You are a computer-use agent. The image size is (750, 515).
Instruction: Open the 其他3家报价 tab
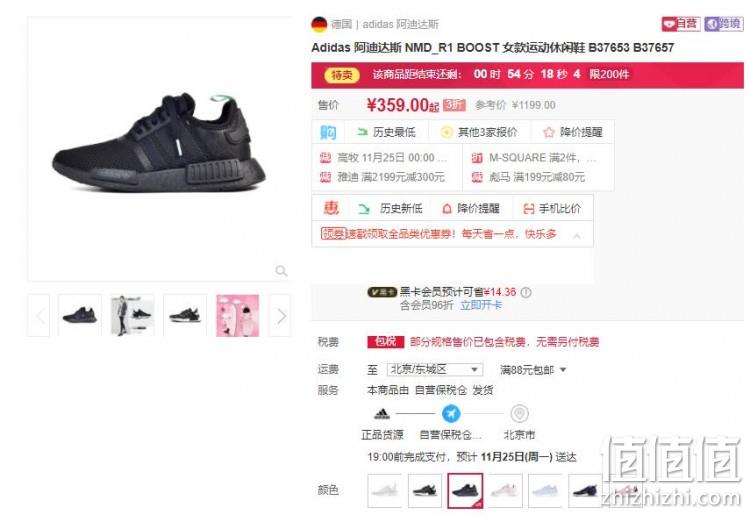point(480,132)
